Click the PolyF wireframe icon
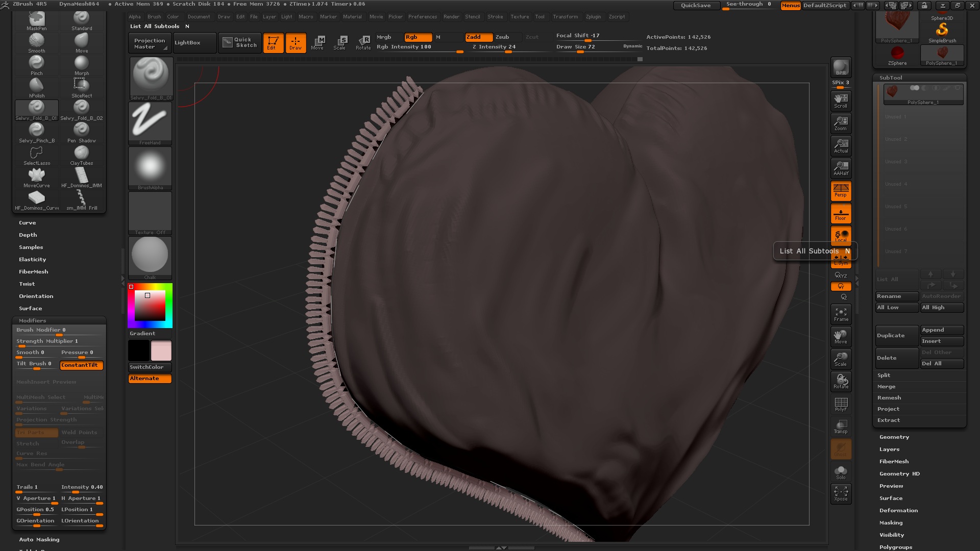This screenshot has height=551, width=980. point(841,404)
